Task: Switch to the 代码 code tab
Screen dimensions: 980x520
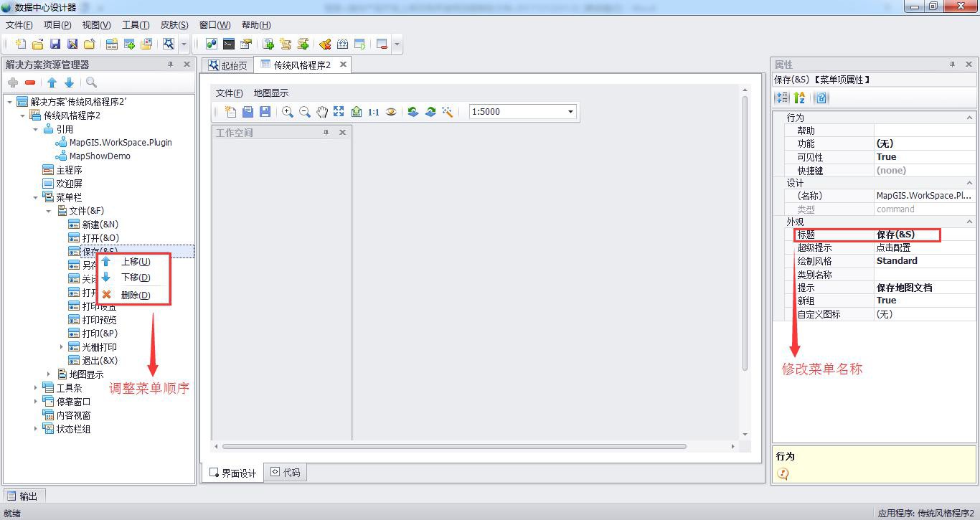Action: (285, 473)
